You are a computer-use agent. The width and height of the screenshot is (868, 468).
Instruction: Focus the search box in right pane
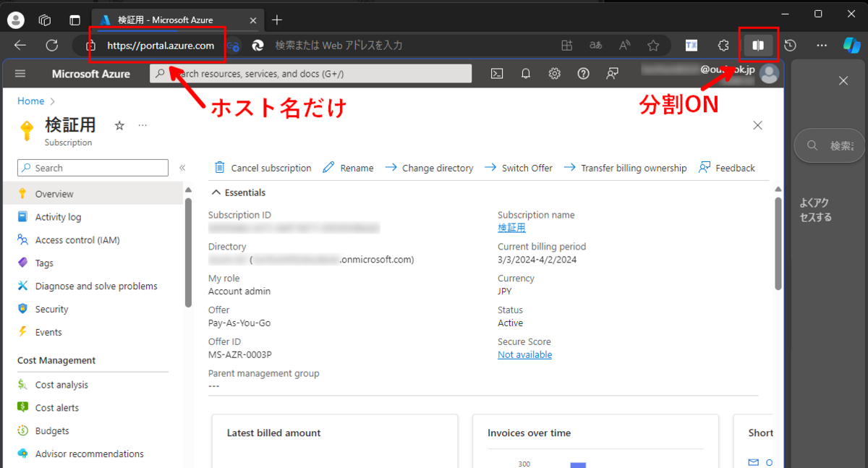830,146
